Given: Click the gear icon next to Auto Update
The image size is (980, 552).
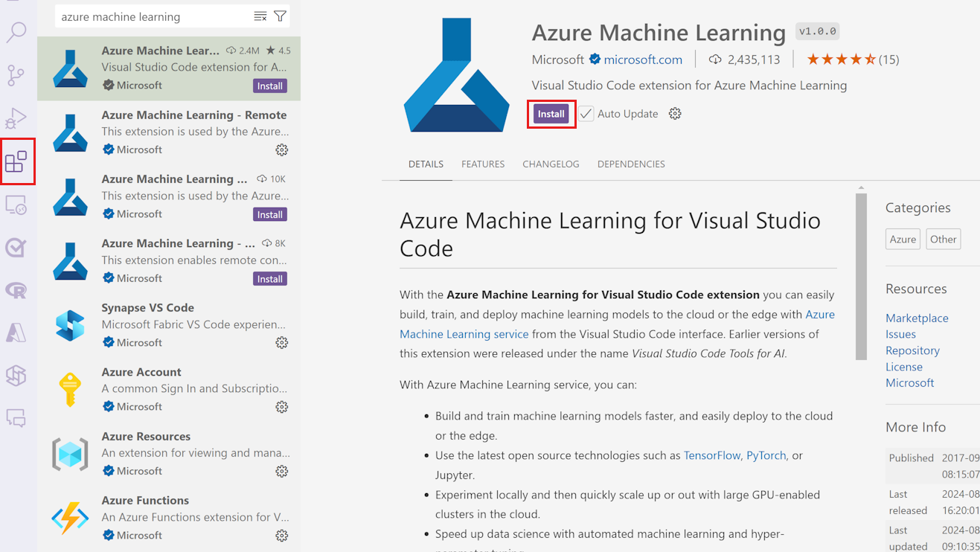Looking at the screenshot, I should pos(674,113).
